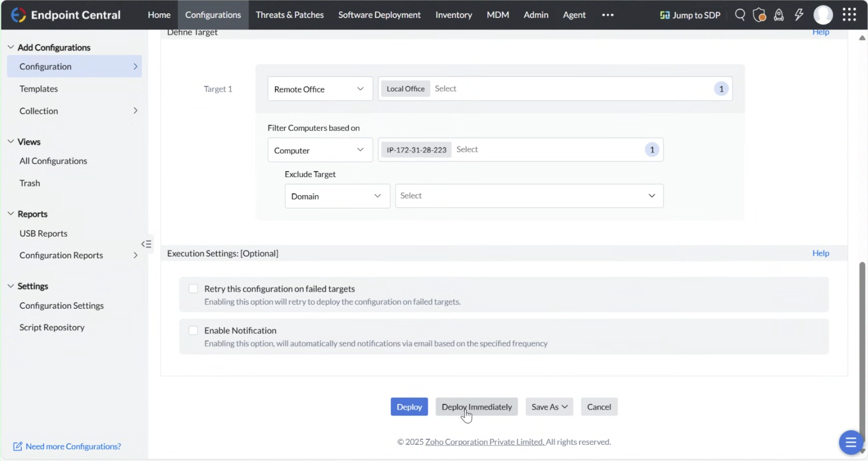Image resolution: width=868 pixels, height=461 pixels.
Task: Click the rocket icon in the header
Action: tap(779, 15)
